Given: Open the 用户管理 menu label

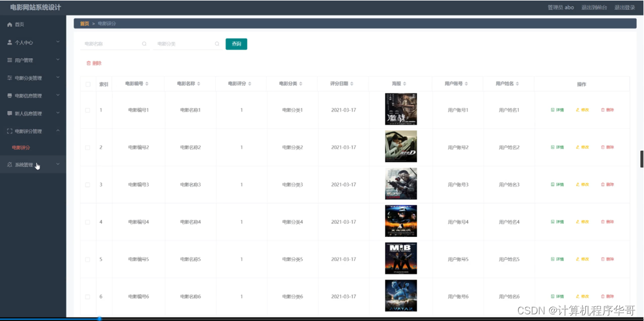Looking at the screenshot, I should coord(24,60).
